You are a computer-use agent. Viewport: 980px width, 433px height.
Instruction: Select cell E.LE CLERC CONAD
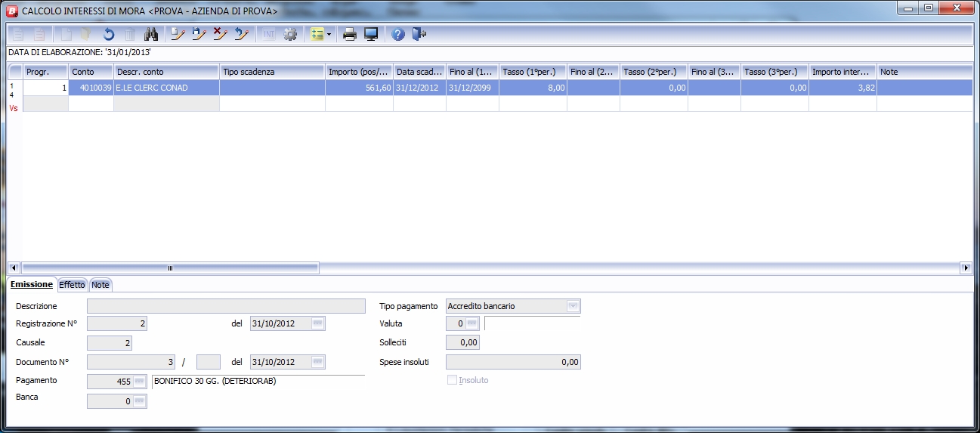coord(166,88)
